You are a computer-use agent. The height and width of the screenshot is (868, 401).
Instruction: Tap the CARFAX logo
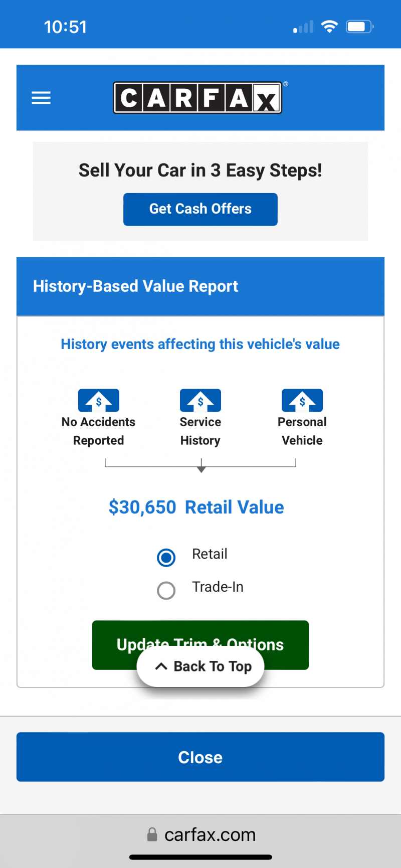tap(197, 98)
